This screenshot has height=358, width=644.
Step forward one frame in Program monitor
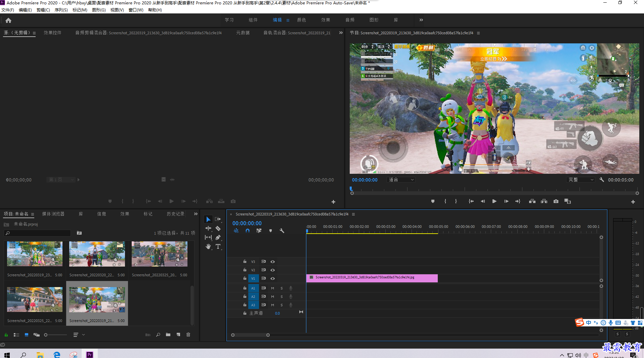tap(506, 201)
